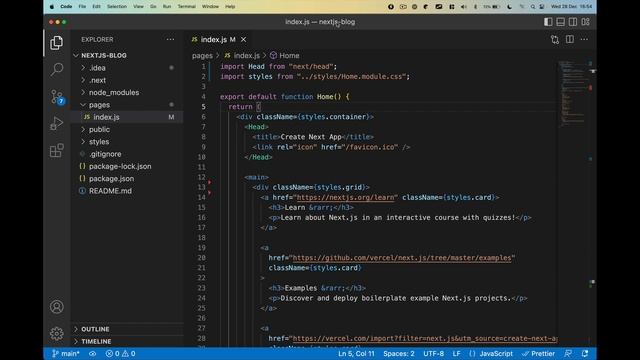
Task: Open the Accounts menu icon
Action: 57,307
